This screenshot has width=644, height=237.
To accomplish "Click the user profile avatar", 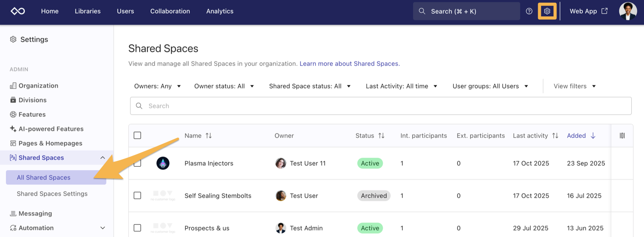I will pyautogui.click(x=628, y=11).
